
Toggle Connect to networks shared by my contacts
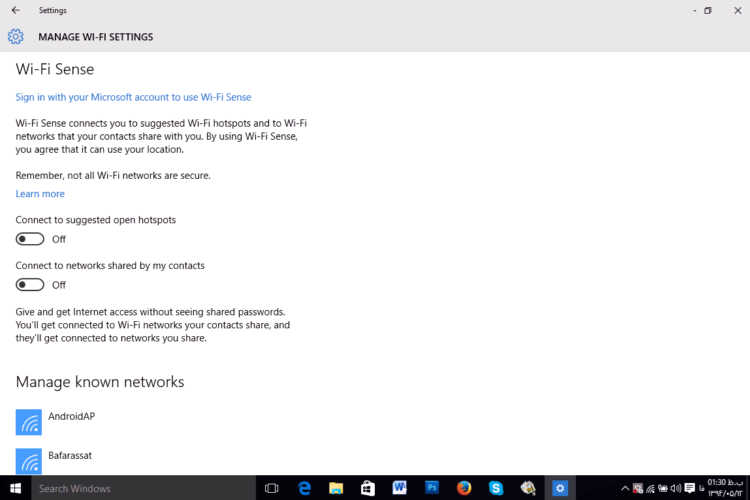(30, 285)
